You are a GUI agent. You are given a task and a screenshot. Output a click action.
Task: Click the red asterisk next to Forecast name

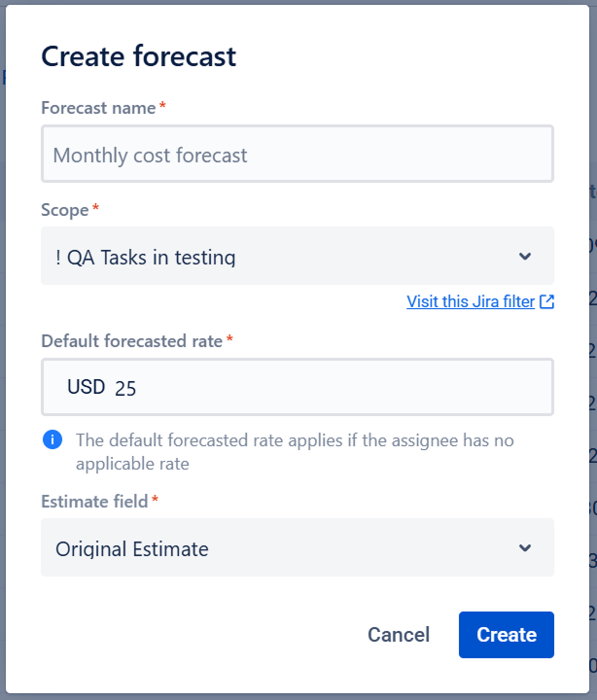tap(162, 107)
